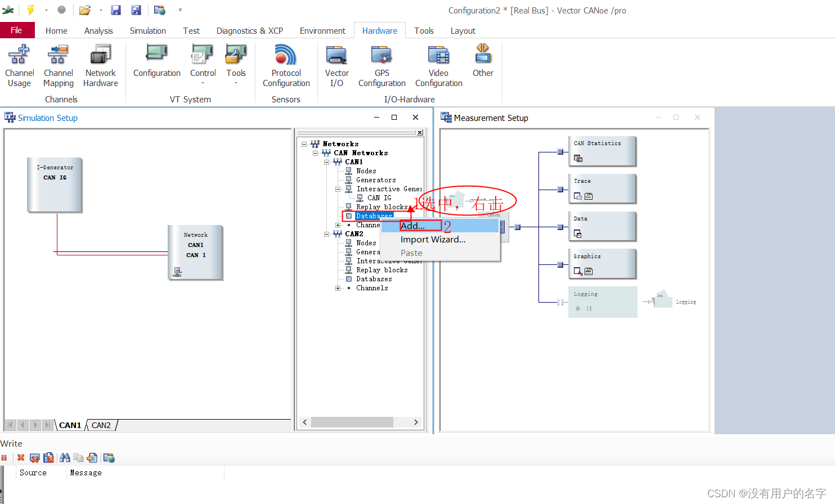Open the Graphics block in Measurement Setup

[x=602, y=264]
